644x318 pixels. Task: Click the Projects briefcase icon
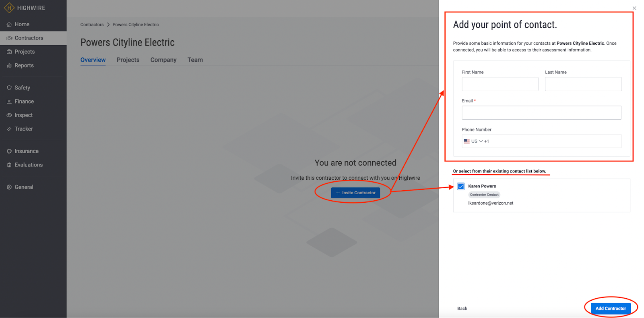click(x=9, y=52)
